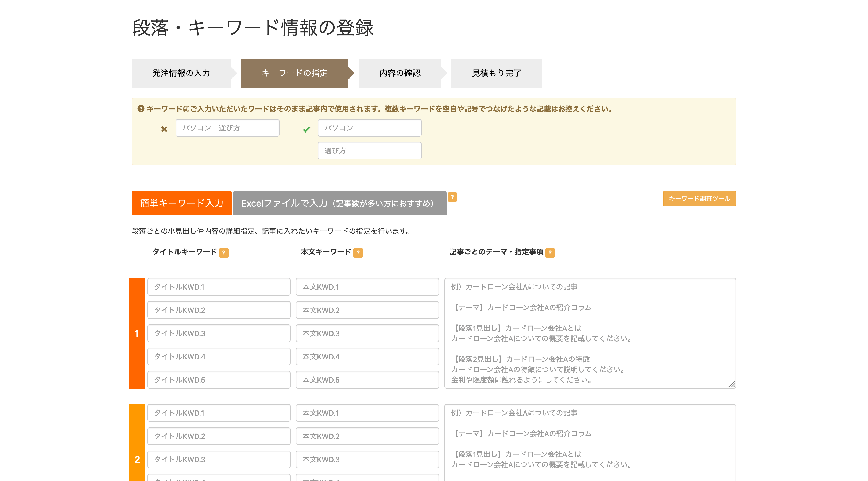This screenshot has width=868, height=481.
Task: Click article 1 theme instructions textarea
Action: [590, 333]
